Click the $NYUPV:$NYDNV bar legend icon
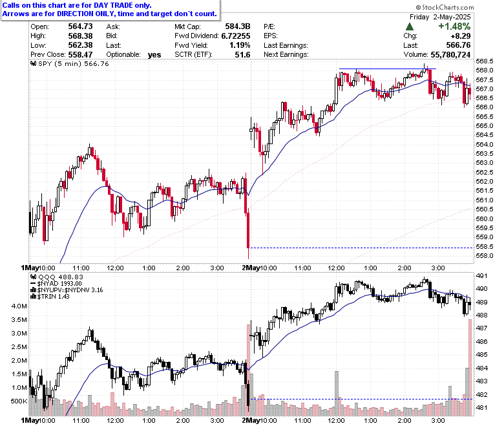The width and height of the screenshot is (504, 426). click(34, 290)
